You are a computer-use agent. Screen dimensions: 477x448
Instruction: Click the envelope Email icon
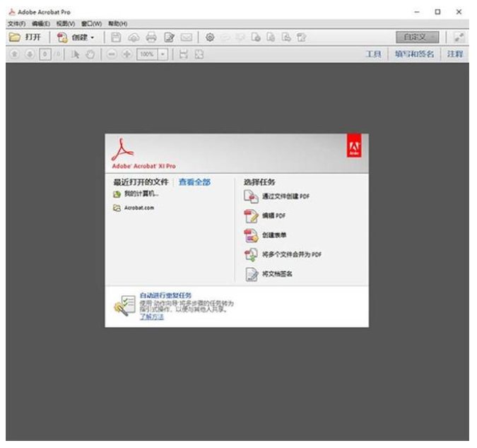click(x=185, y=37)
